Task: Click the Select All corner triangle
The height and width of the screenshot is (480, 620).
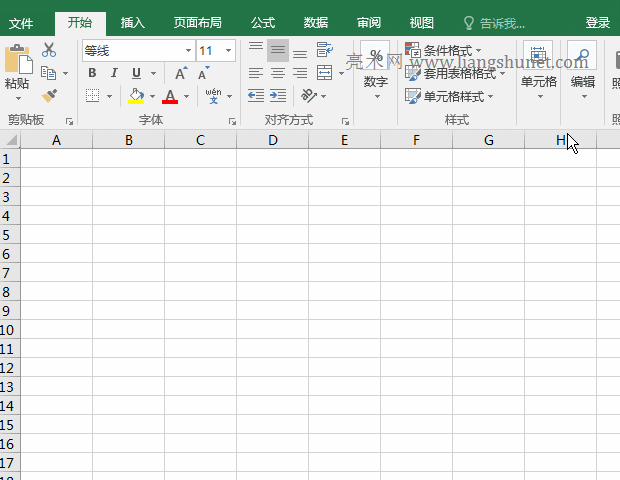Action: (x=11, y=140)
